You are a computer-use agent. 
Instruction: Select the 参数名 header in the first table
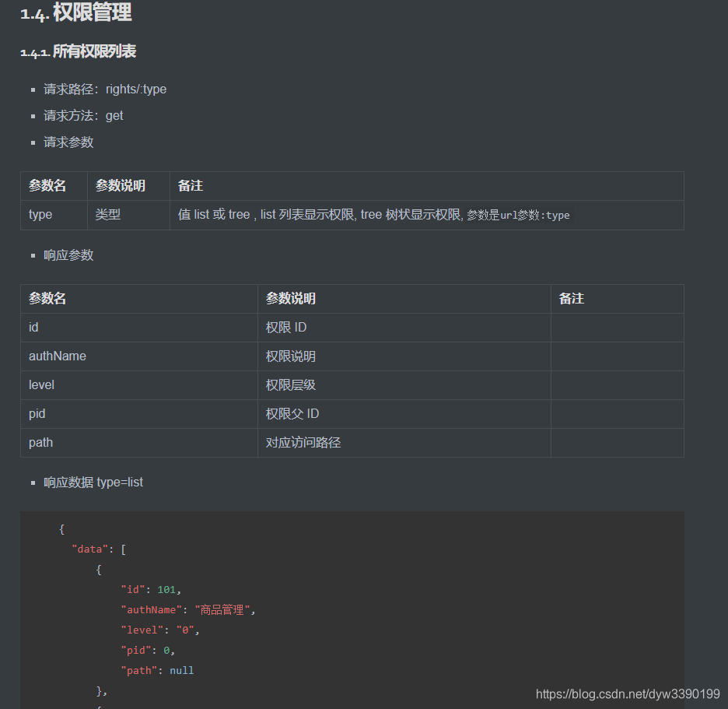[x=44, y=185]
